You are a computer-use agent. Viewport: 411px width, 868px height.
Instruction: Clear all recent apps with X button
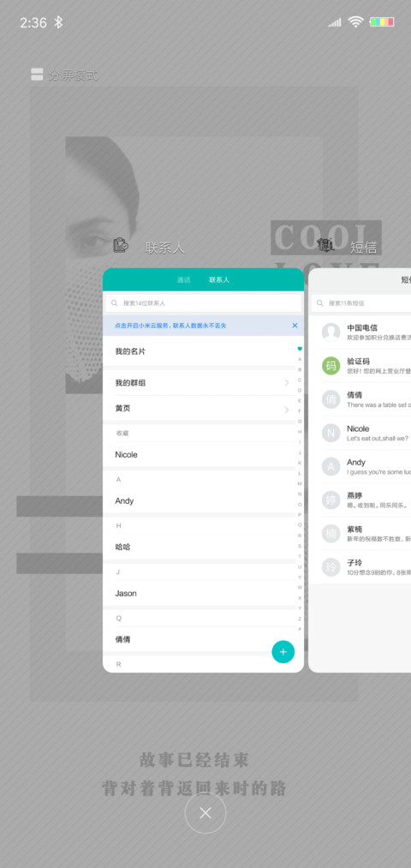[205, 812]
